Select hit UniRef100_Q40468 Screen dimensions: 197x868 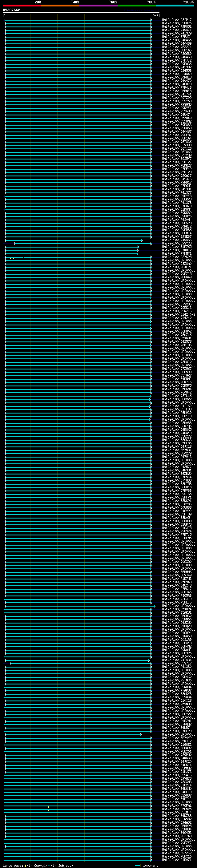(x=177, y=57)
